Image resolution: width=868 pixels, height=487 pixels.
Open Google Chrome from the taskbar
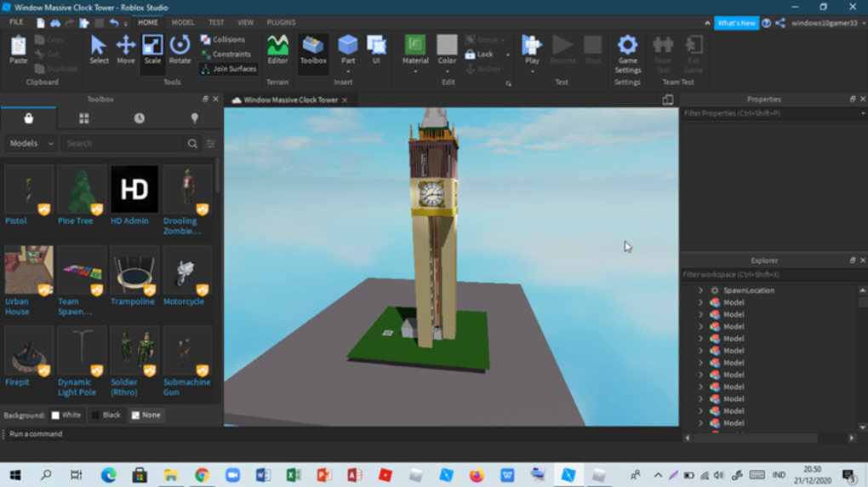point(202,475)
